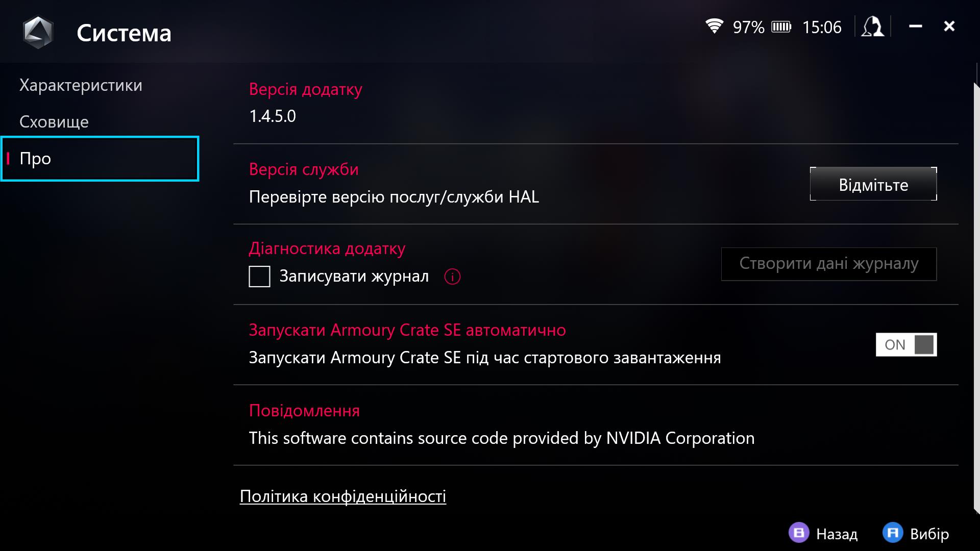The width and height of the screenshot is (980, 551).
Task: Switch to the Сховище tab
Action: [54, 122]
